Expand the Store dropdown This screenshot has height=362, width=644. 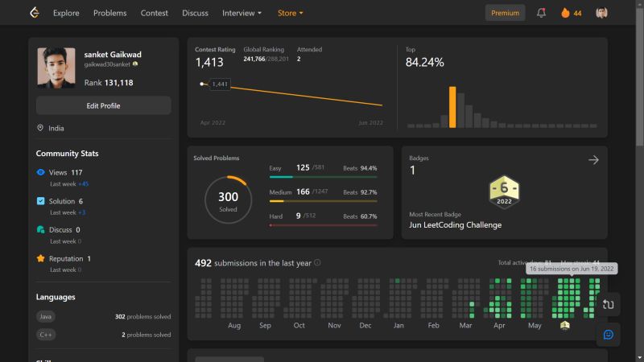(290, 13)
